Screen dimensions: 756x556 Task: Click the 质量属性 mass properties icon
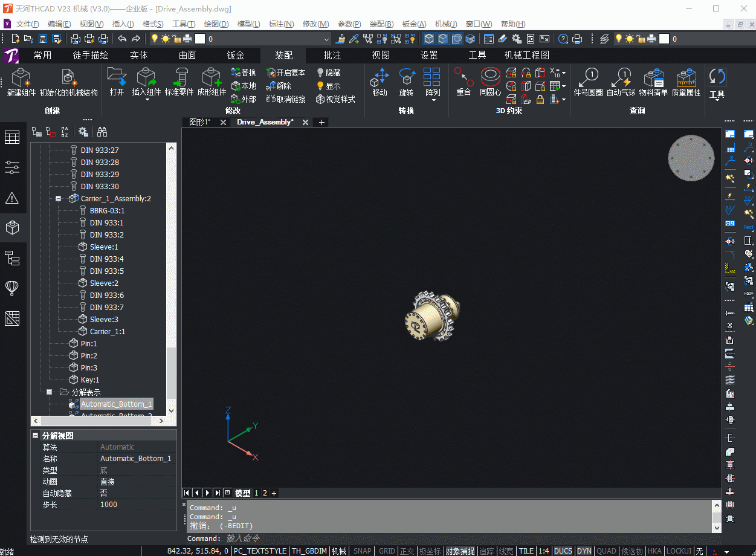(686, 83)
